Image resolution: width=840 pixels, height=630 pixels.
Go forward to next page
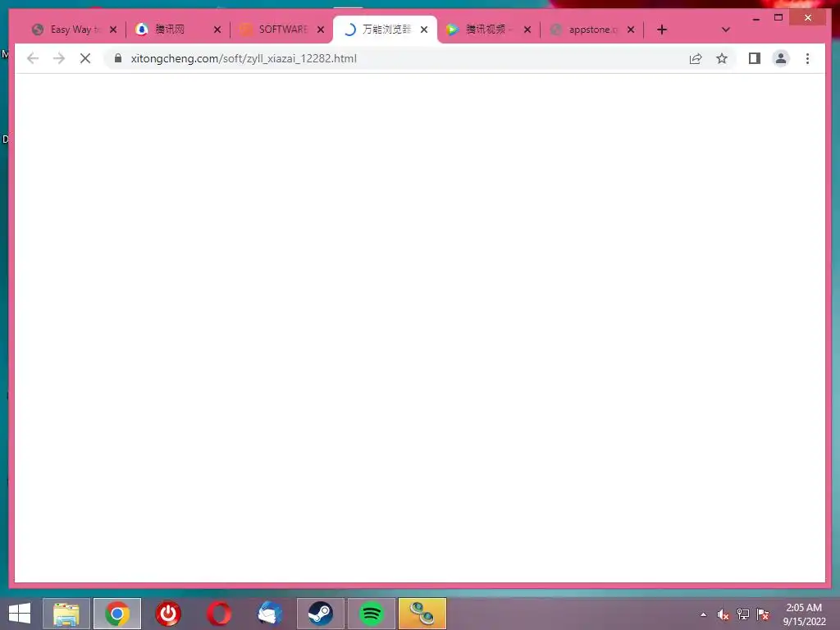pyautogui.click(x=59, y=58)
